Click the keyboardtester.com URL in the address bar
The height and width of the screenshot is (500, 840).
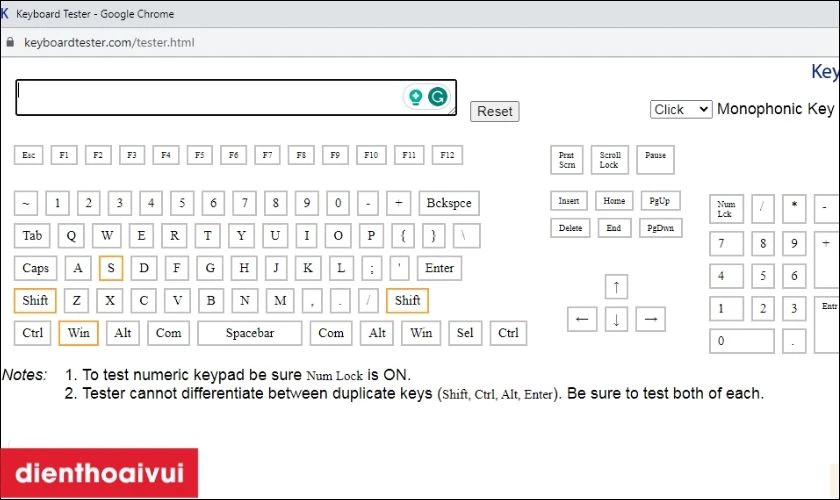109,42
